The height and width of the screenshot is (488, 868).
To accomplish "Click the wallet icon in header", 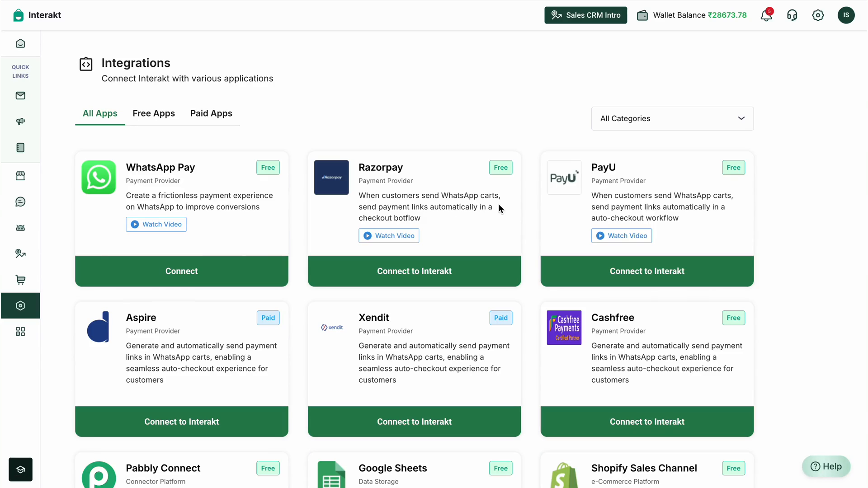I will coord(642,15).
